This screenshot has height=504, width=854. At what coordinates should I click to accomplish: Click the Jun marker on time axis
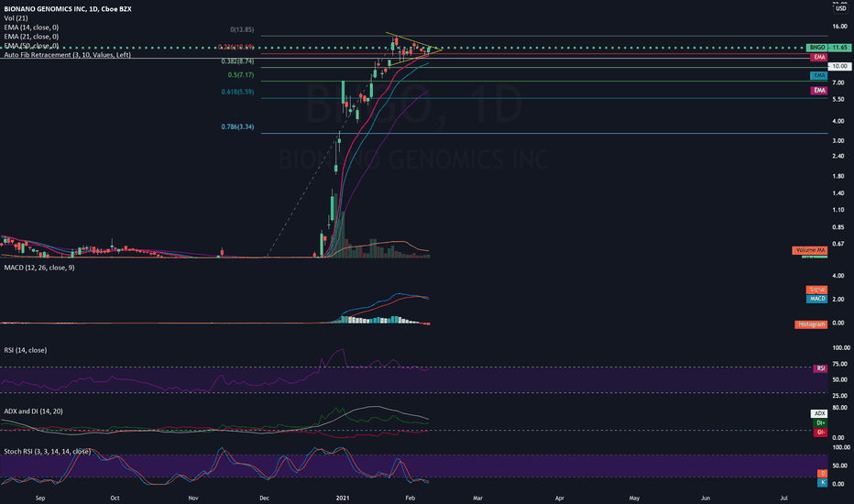[706, 498]
